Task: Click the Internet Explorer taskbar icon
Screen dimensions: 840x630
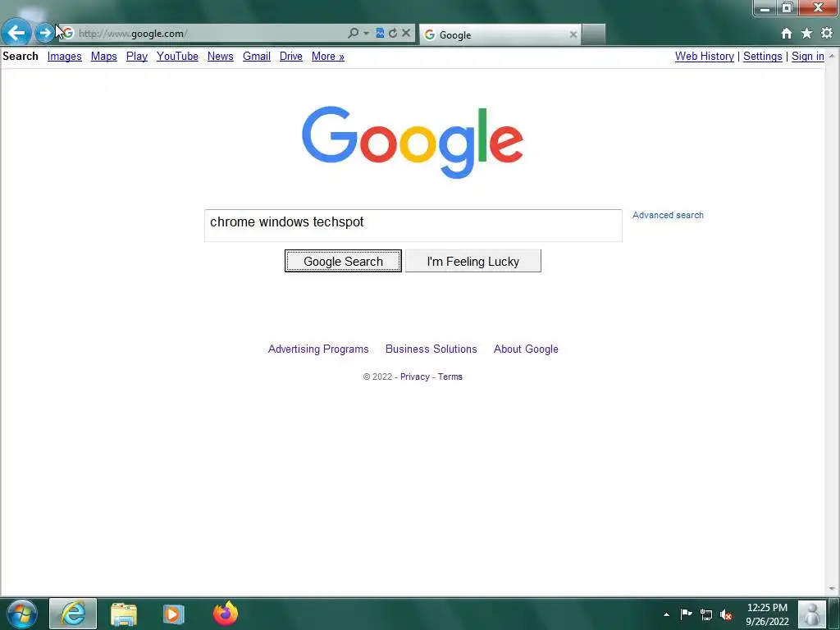Action: click(73, 614)
